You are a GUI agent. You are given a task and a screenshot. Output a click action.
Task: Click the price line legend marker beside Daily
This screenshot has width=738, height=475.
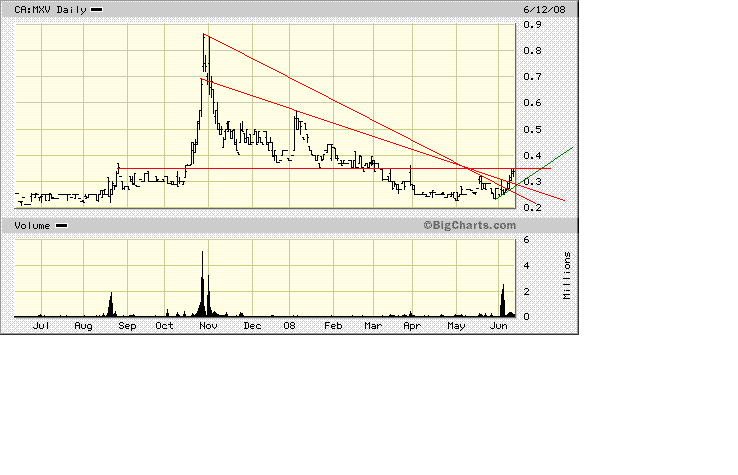(x=96, y=9)
